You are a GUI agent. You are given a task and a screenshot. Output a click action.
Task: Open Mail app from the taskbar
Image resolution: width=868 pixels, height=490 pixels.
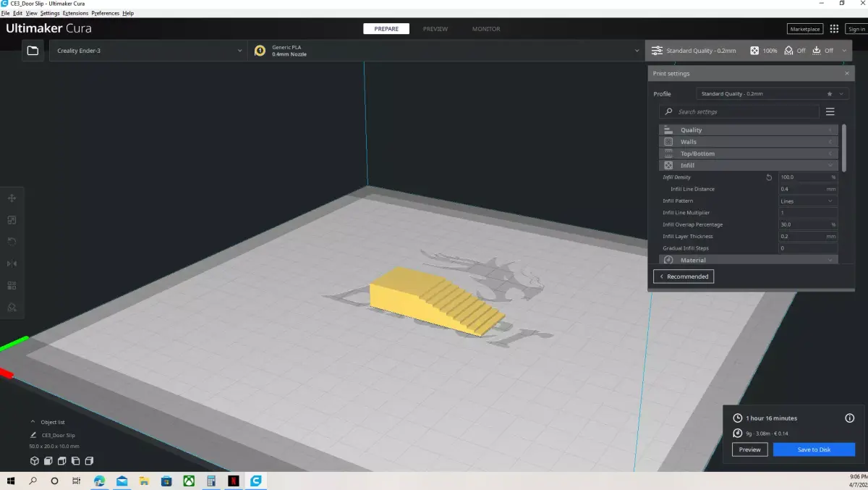[122, 481]
